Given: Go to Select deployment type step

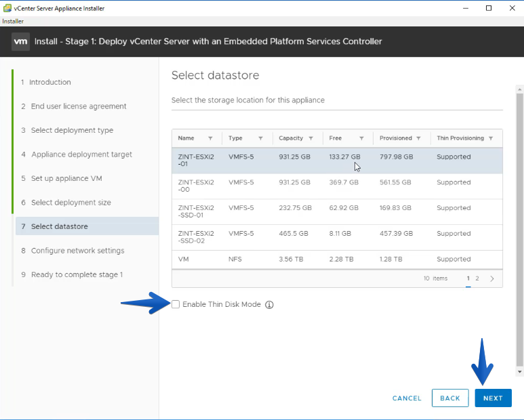Looking at the screenshot, I should [x=67, y=130].
